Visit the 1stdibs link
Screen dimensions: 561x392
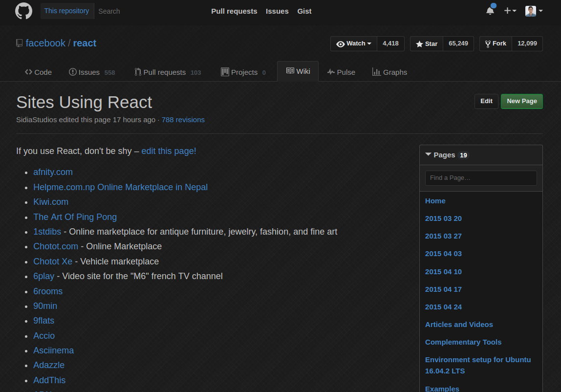pos(47,232)
